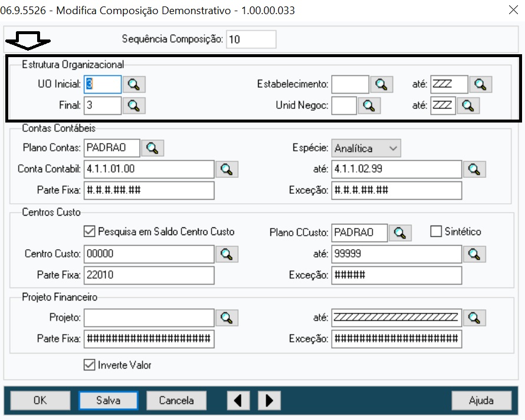This screenshot has height=420, width=525.
Task: Click Centro Custo field 00000
Action: coord(149,254)
